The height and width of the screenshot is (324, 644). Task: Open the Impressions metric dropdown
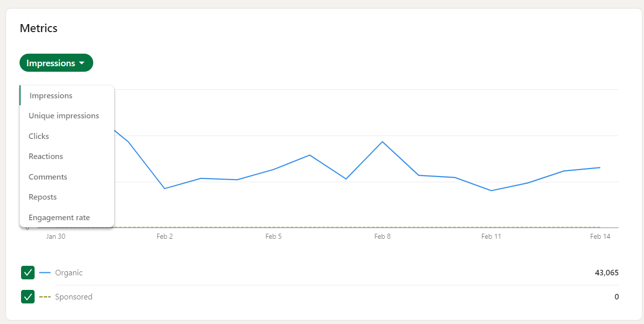coord(56,63)
